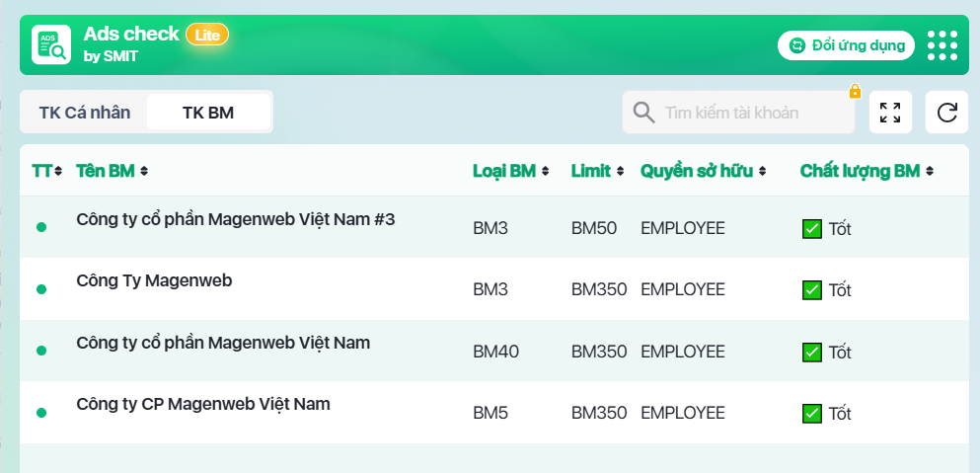980x473 pixels.
Task: Select the TK BM tab
Action: tap(208, 113)
